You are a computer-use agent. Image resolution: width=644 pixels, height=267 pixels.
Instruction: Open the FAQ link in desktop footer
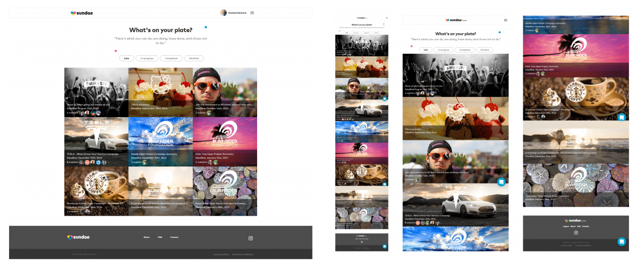pos(160,237)
